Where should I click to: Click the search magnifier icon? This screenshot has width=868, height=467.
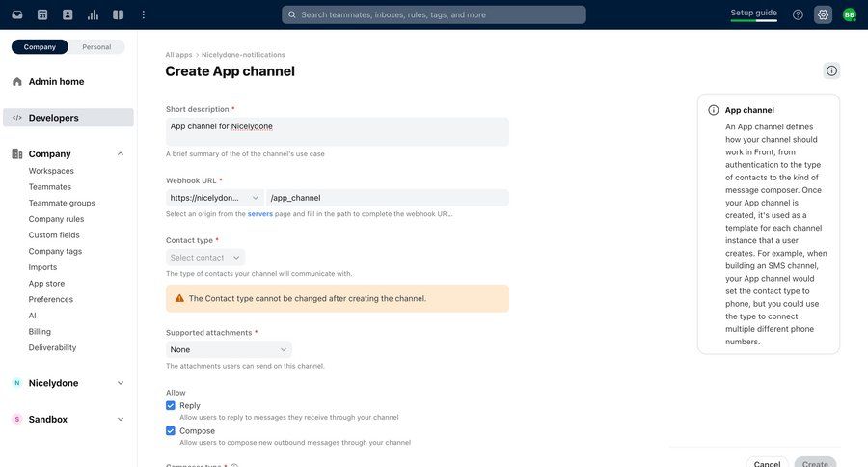click(291, 15)
